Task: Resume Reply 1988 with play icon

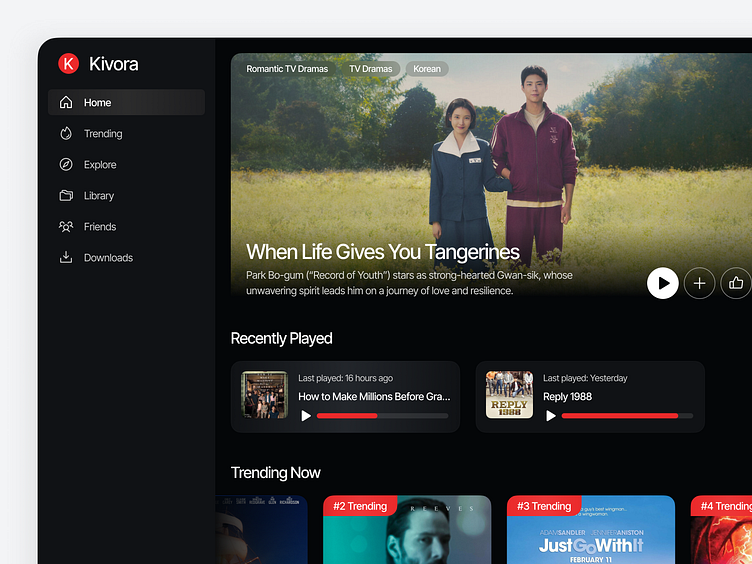Action: click(x=551, y=416)
